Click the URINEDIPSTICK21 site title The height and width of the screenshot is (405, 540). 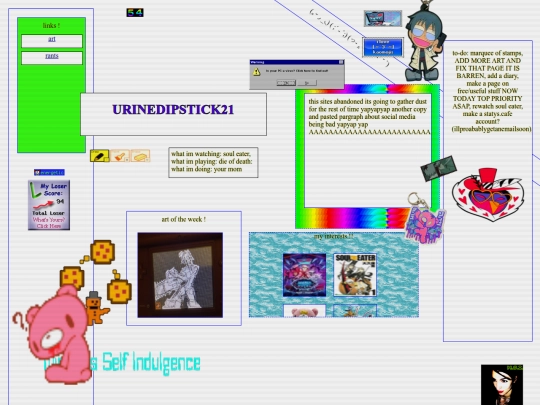tap(173, 110)
